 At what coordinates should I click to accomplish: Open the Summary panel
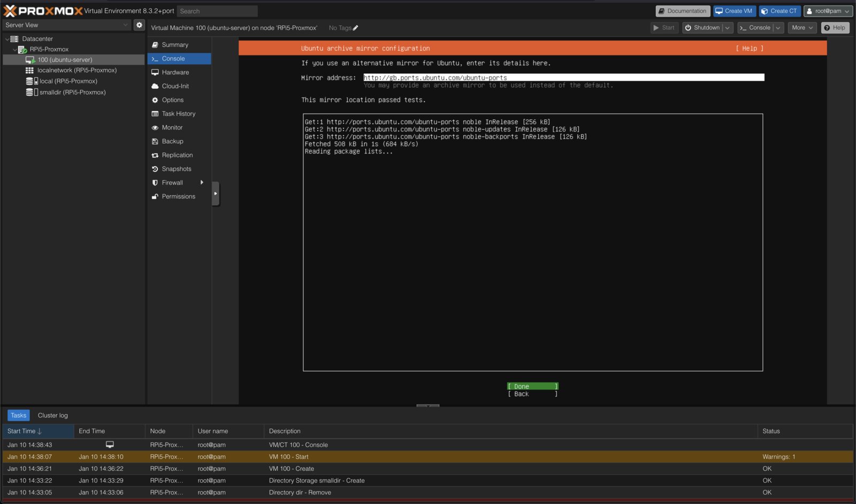[x=179, y=45]
